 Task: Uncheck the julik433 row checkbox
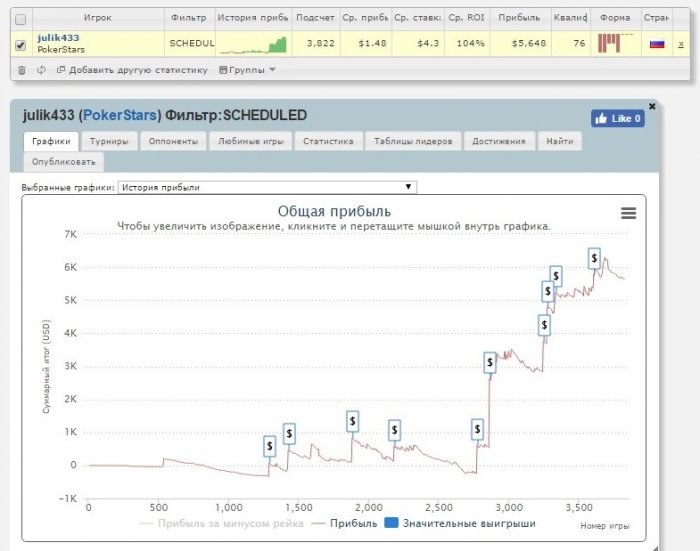point(21,45)
